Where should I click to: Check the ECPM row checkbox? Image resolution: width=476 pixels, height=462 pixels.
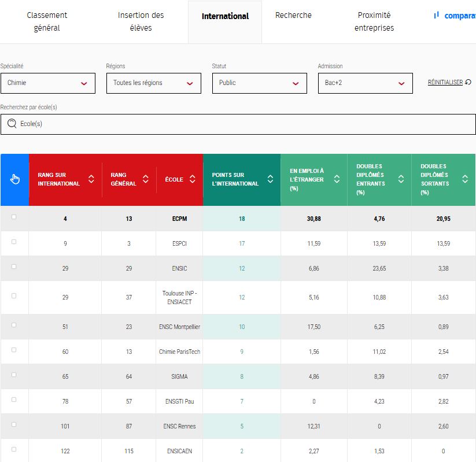[x=14, y=217]
